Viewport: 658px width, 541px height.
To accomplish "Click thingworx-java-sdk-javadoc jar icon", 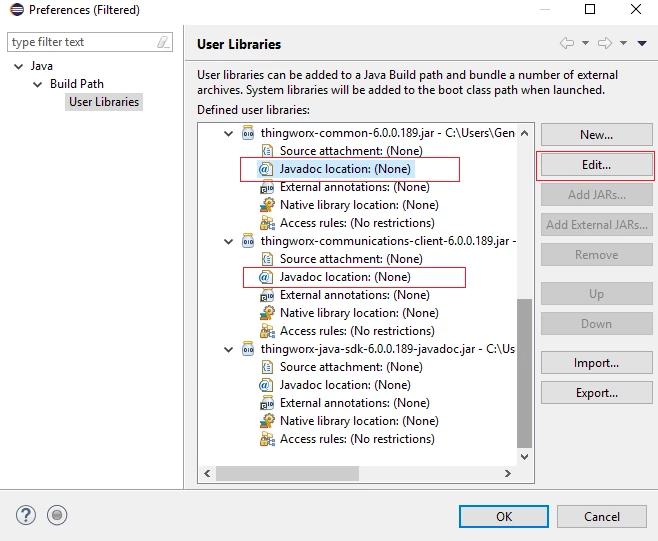I will pos(248,349).
